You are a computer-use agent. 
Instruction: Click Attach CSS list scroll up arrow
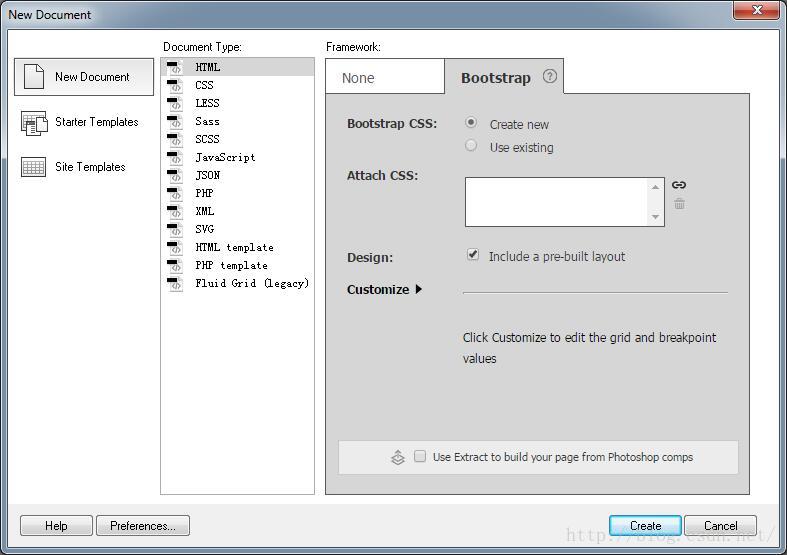click(655, 187)
